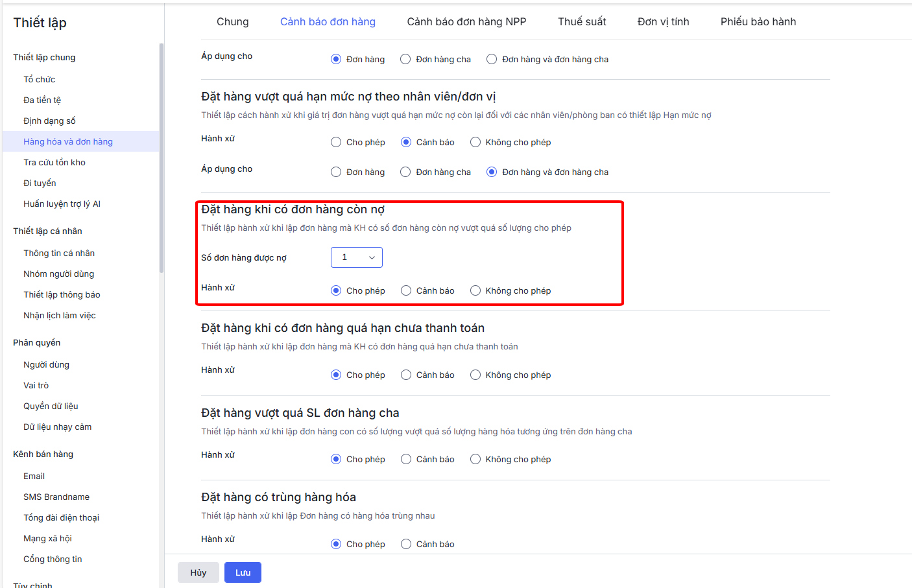Open the Đơn vị tính tab
Viewport: 912px width, 588px height.
(x=663, y=21)
